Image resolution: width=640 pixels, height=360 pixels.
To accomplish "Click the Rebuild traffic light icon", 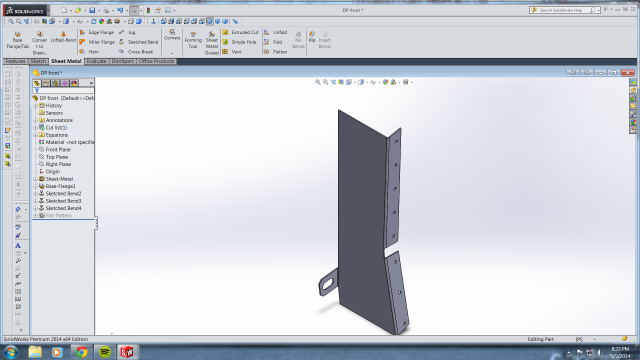I will (x=149, y=10).
